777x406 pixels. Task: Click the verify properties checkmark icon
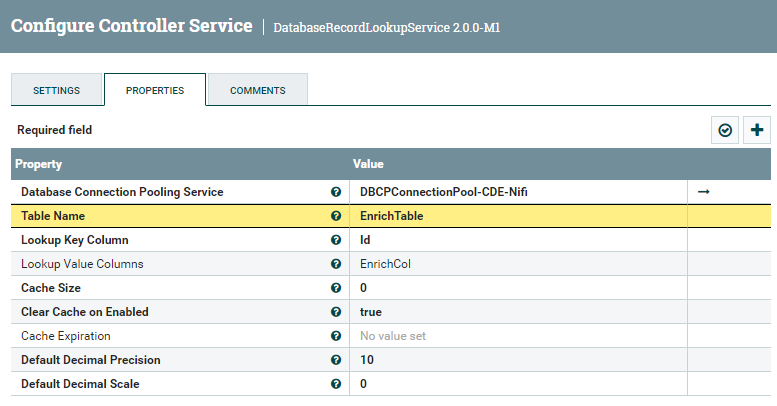point(725,130)
